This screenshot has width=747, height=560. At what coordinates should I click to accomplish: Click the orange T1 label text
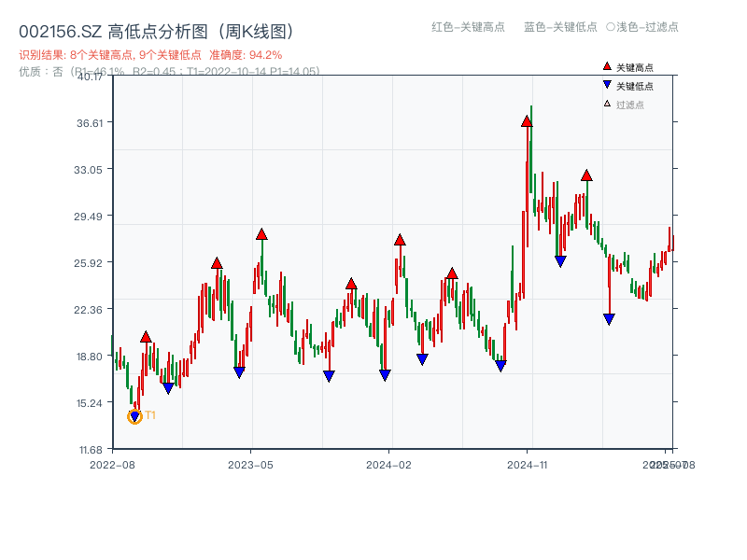click(x=150, y=415)
